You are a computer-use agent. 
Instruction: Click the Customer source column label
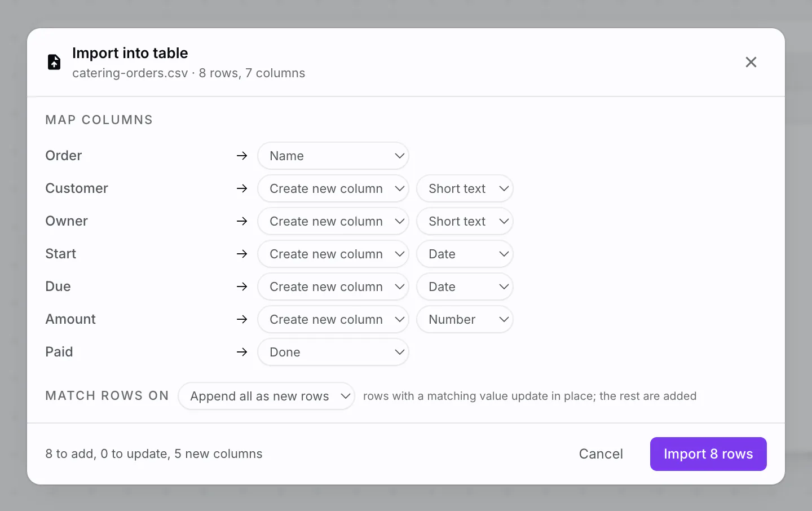(77, 188)
